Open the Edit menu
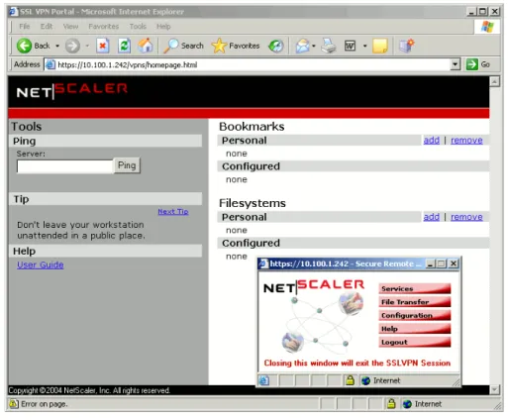The height and width of the screenshot is (420, 508). 47,27
